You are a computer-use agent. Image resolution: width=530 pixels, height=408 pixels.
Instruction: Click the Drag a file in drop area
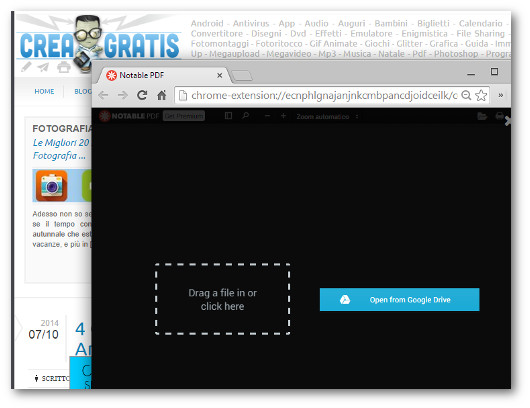222,299
